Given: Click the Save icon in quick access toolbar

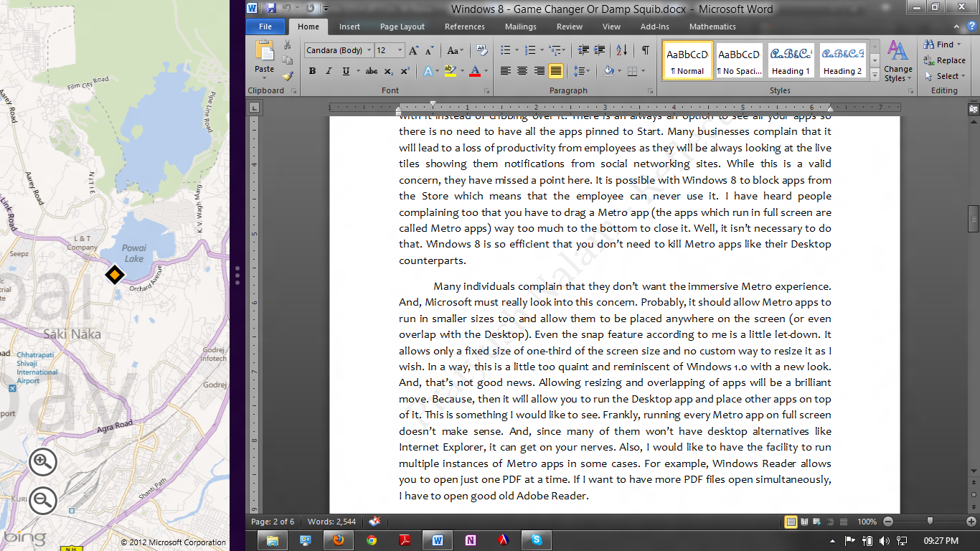Looking at the screenshot, I should 271,9.
